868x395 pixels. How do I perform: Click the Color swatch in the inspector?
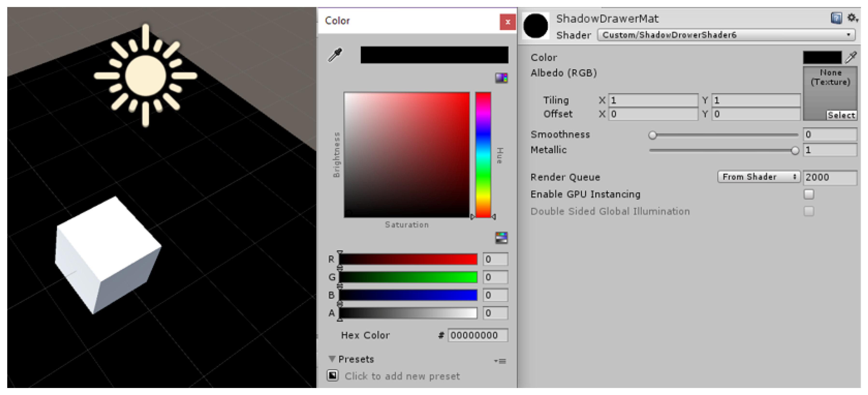tap(822, 57)
